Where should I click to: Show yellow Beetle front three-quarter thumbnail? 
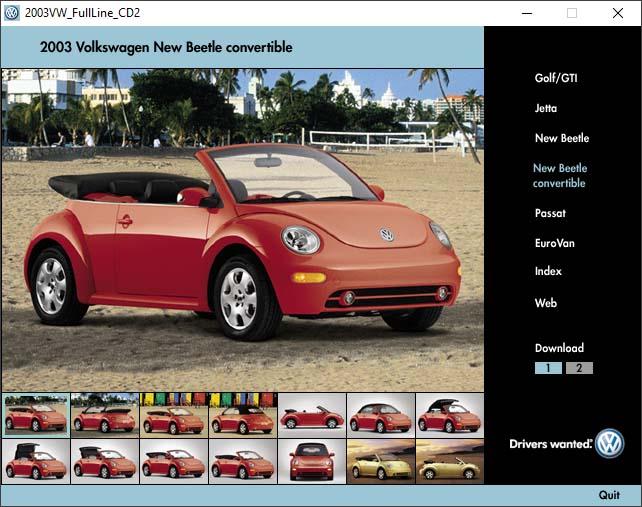click(x=381, y=461)
